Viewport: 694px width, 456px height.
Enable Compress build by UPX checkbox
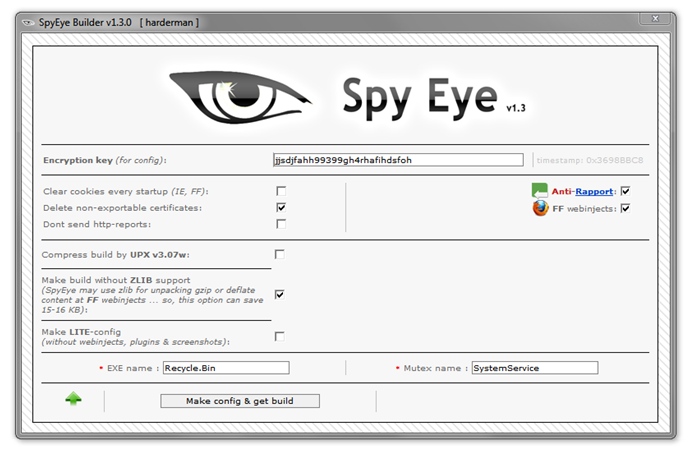pos(280,254)
